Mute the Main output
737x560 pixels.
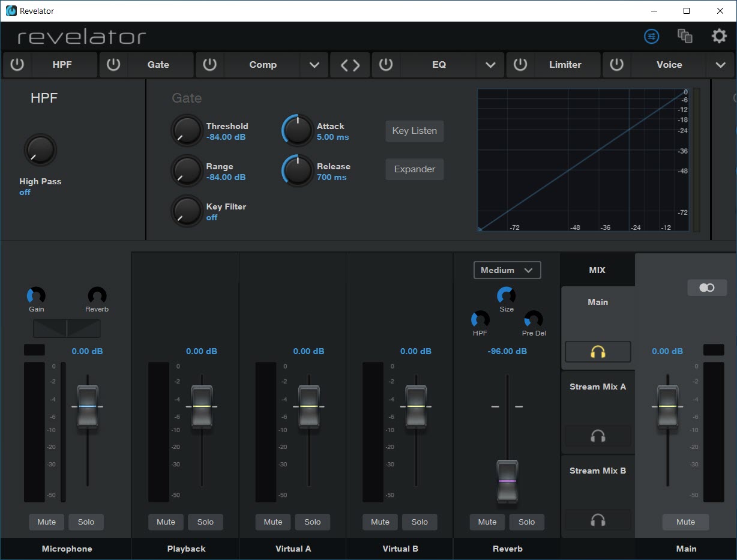click(686, 522)
